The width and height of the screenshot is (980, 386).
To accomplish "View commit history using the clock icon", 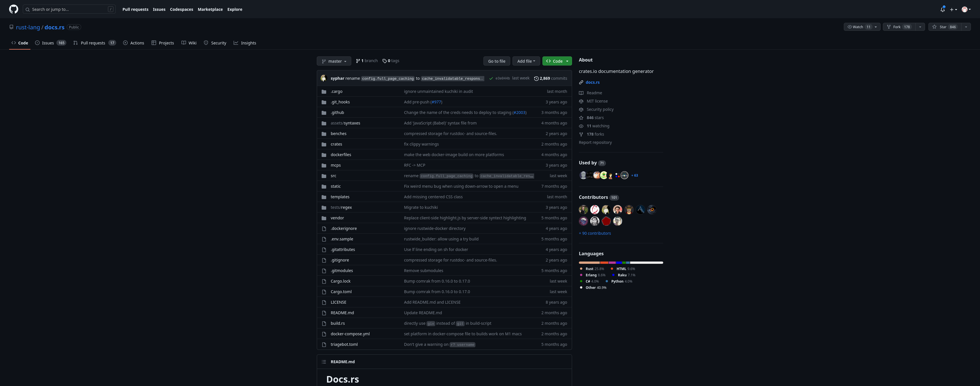I will [x=536, y=78].
